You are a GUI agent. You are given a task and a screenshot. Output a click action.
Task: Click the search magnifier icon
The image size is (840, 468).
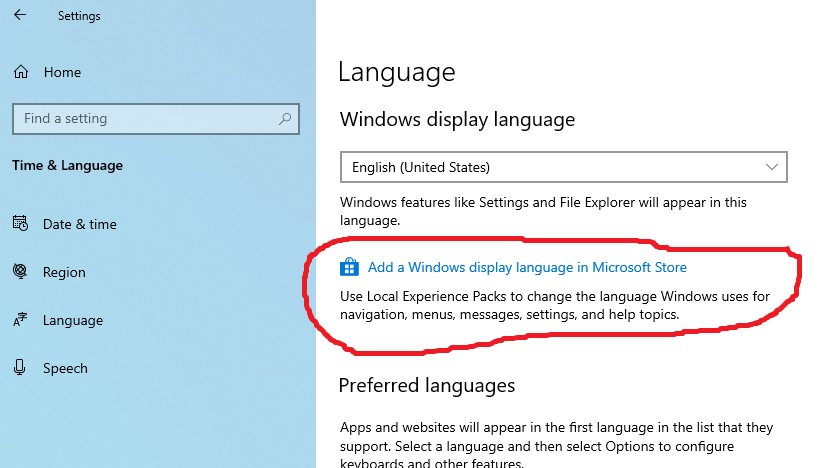pos(285,118)
